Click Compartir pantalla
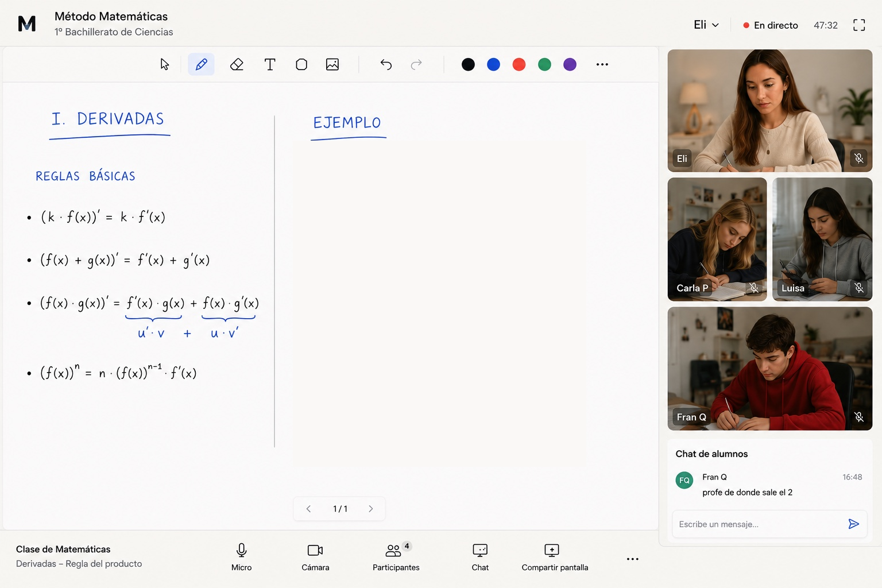Screen dimensions: 882x588 pos(555,557)
